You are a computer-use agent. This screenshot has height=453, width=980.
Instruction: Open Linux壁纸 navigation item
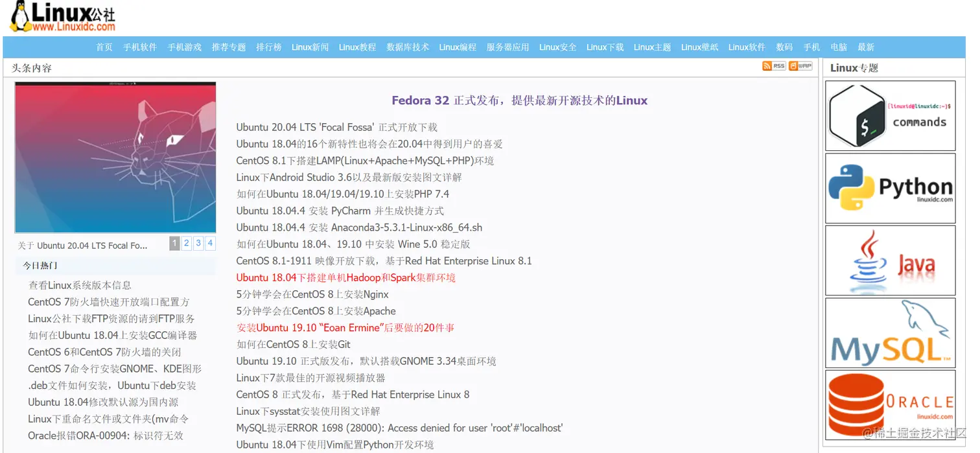pos(700,47)
